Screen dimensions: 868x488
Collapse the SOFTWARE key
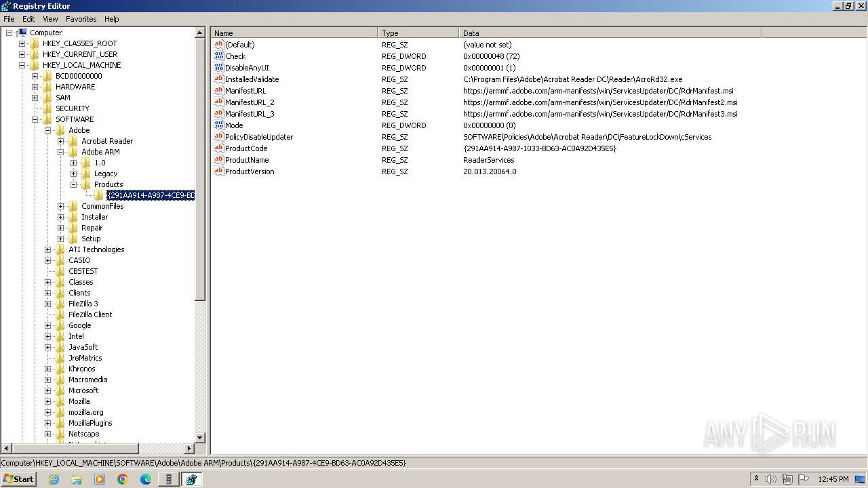[35, 119]
